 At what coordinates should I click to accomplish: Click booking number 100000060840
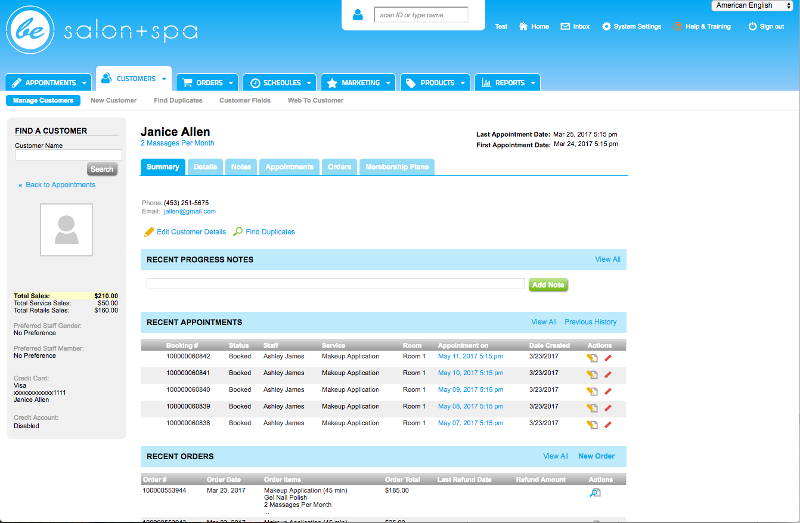[x=188, y=389]
